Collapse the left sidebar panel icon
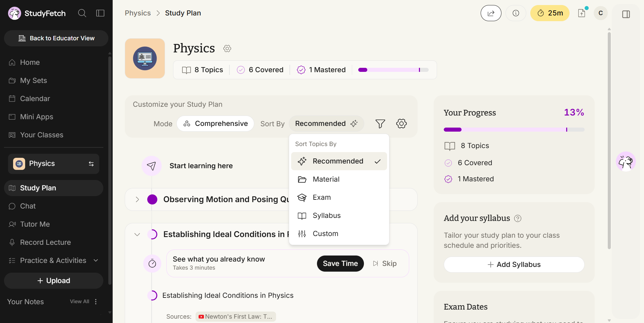Image resolution: width=644 pixels, height=323 pixels. [100, 13]
